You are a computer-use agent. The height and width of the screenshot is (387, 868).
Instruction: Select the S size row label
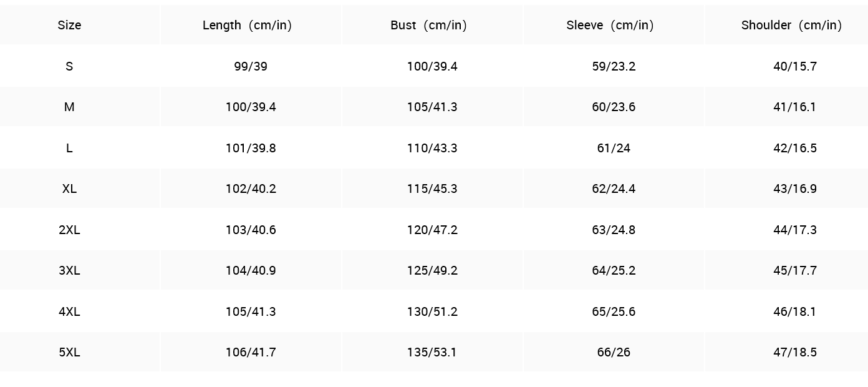(69, 66)
